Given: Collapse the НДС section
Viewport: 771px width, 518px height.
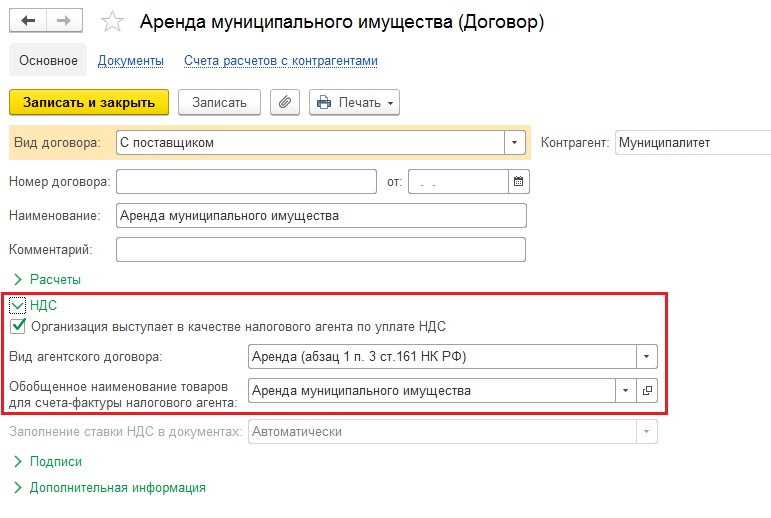Looking at the screenshot, I should (18, 306).
